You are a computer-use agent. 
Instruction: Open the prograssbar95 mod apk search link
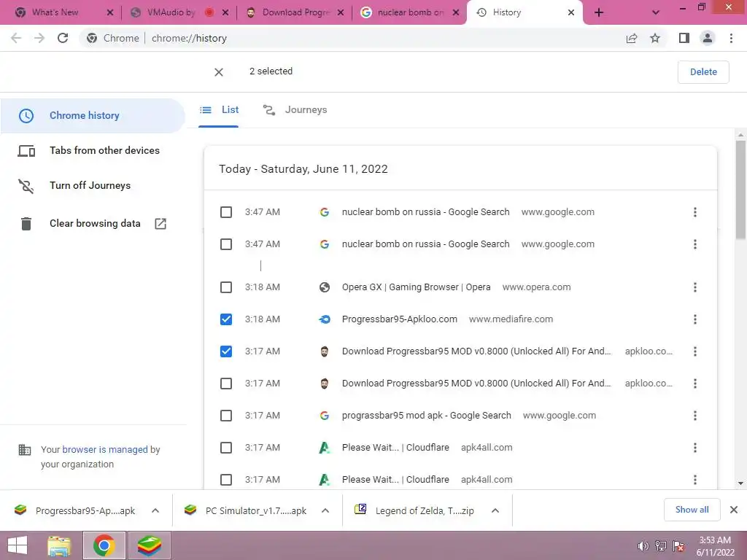pos(426,416)
